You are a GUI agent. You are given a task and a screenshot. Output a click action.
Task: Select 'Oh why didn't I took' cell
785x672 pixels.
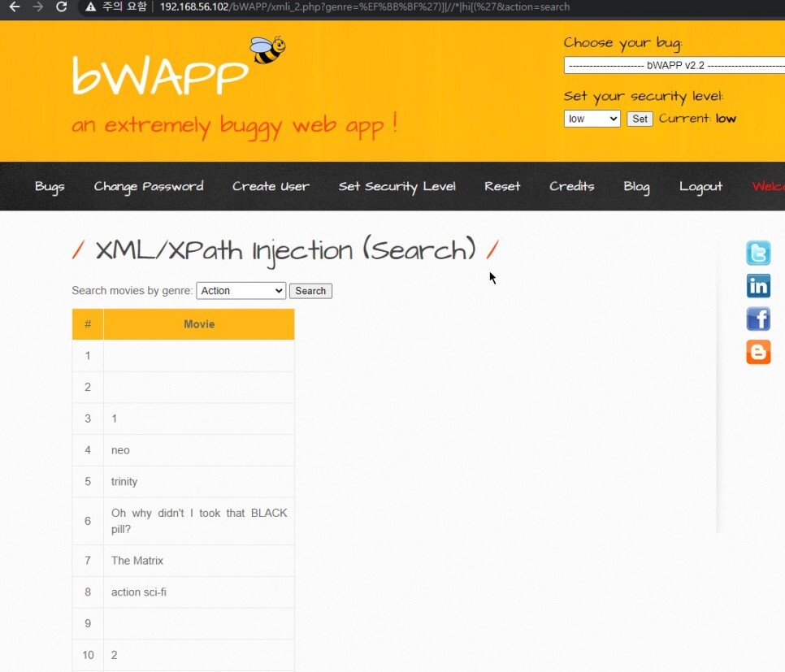[x=199, y=522]
